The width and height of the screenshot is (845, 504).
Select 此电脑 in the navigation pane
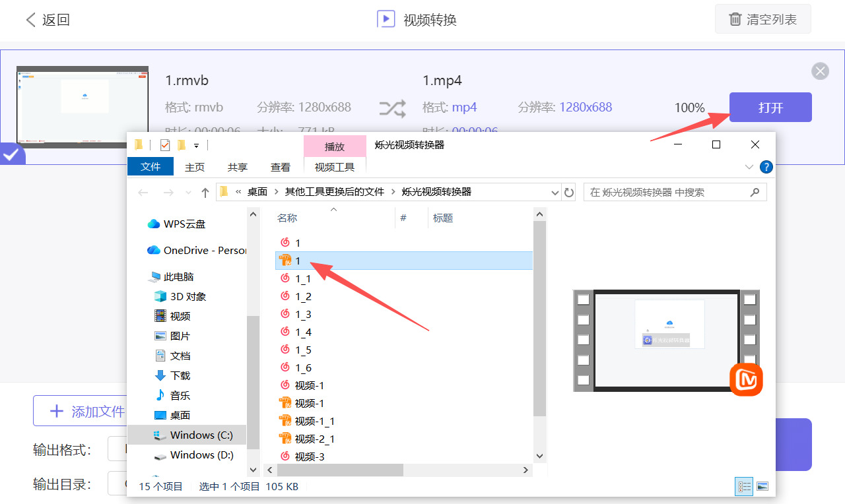point(171,276)
